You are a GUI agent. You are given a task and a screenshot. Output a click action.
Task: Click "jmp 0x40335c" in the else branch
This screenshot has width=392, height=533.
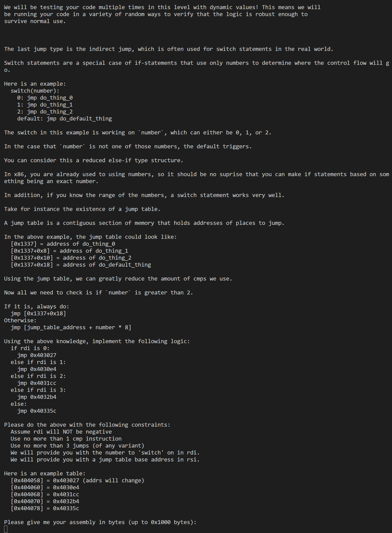pos(37,411)
